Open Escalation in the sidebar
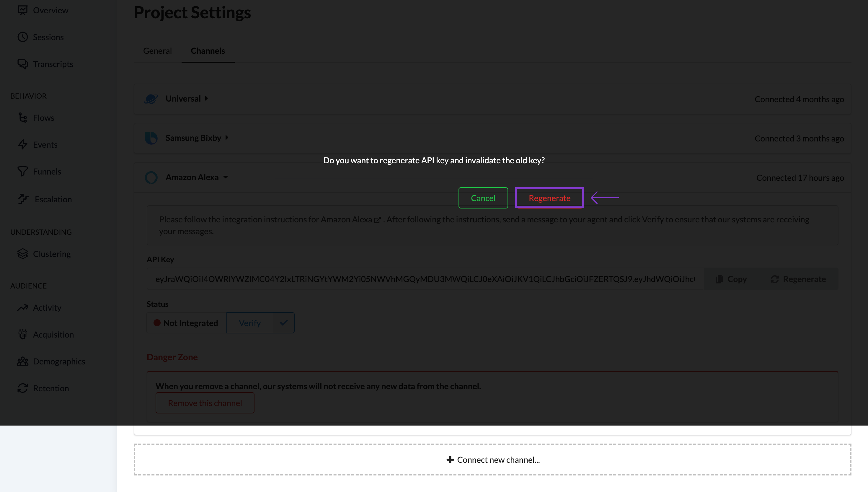 (53, 199)
